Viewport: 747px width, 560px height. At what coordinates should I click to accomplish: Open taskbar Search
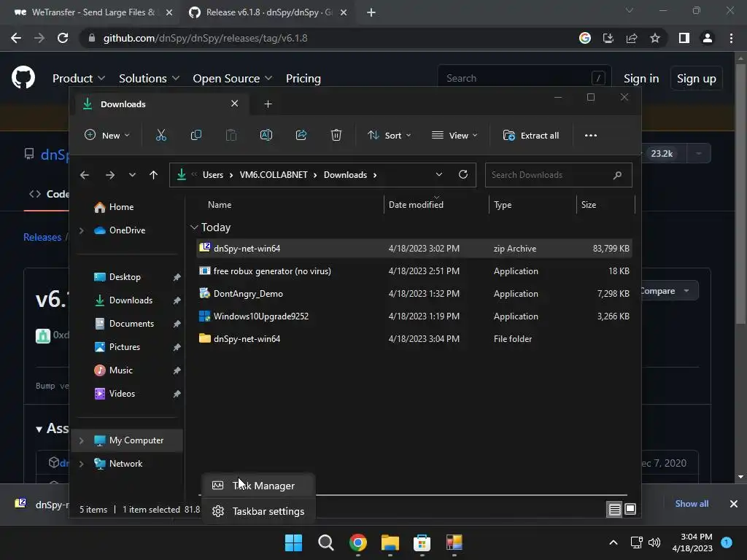click(326, 542)
